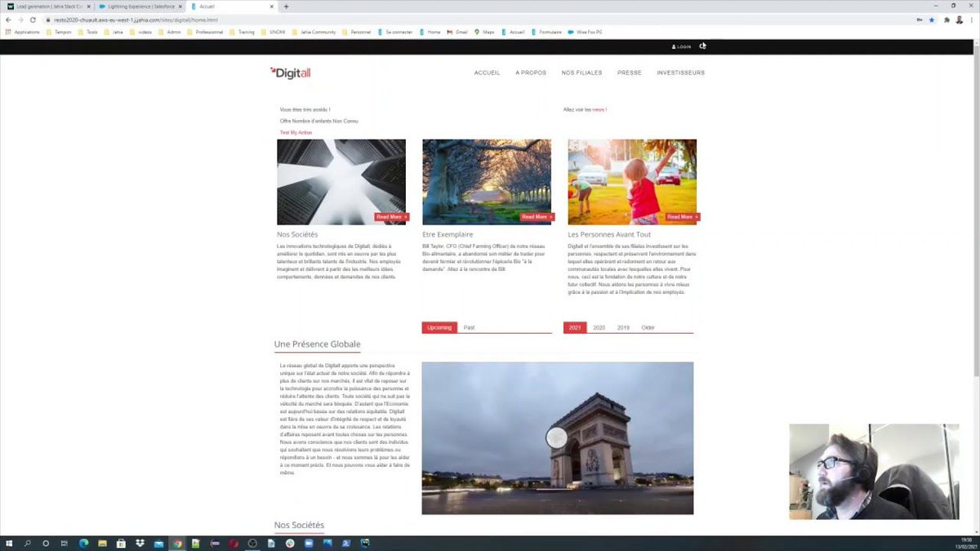Bookmark this page with the star icon
The image size is (980, 551).
pyautogui.click(x=930, y=18)
